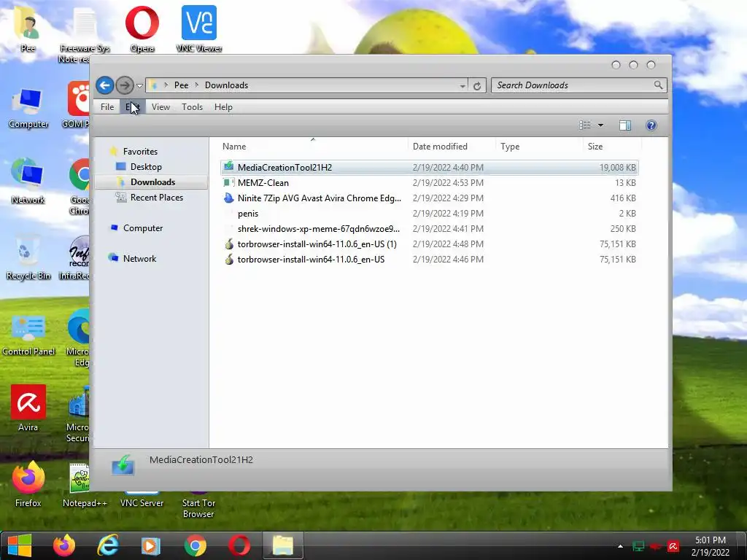747x560 pixels.
Task: Launch Internet Explorer from the taskbar
Action: 108,545
